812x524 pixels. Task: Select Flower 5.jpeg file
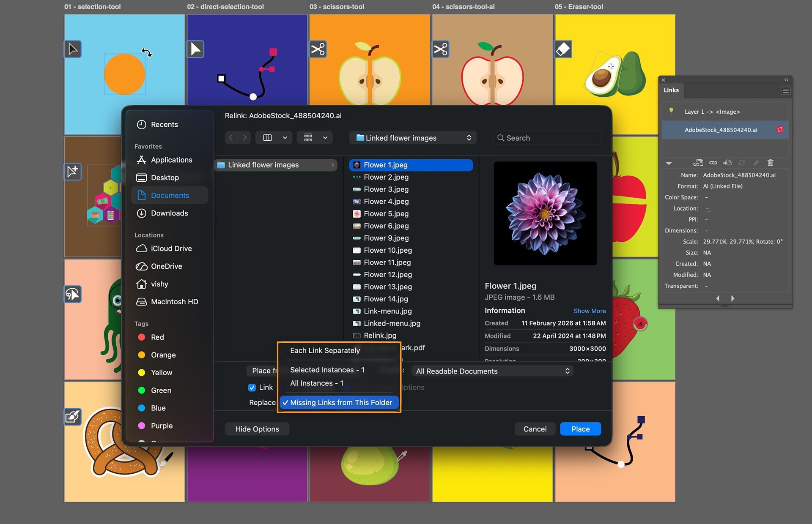coord(411,214)
